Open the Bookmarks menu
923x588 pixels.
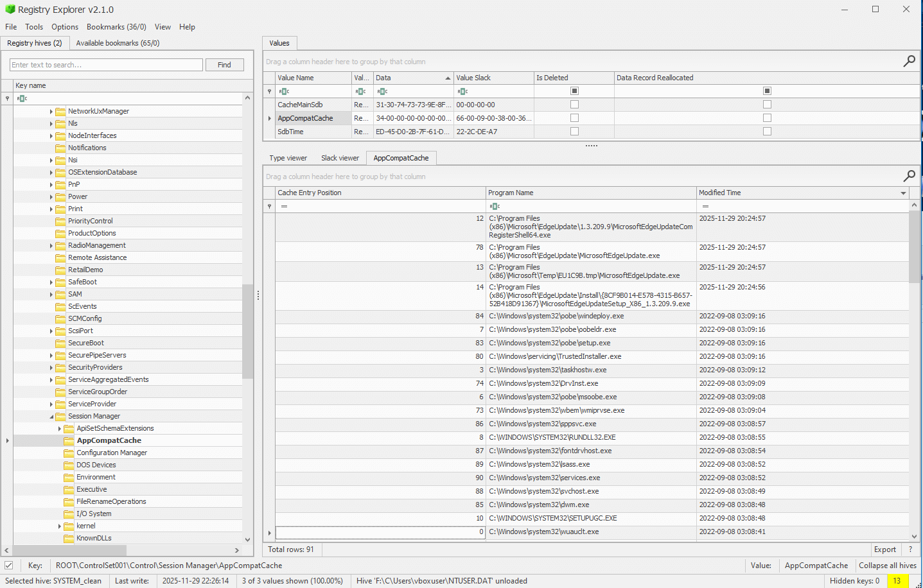click(116, 27)
